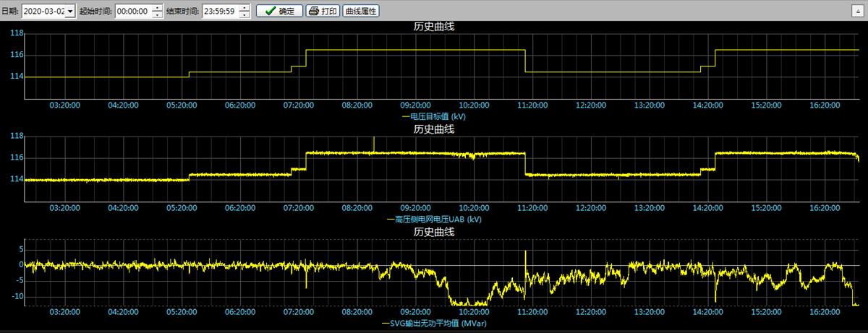
Task: Click the 打印 print button
Action: [x=323, y=12]
